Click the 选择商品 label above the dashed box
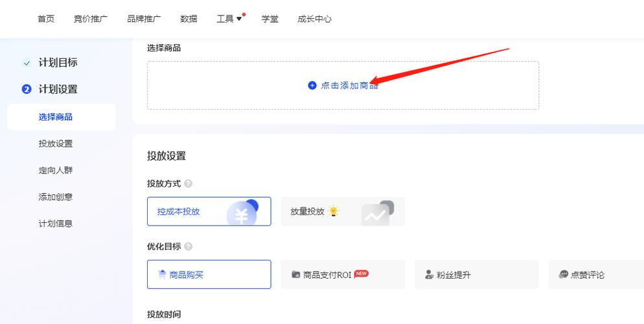644x324 pixels. (164, 48)
